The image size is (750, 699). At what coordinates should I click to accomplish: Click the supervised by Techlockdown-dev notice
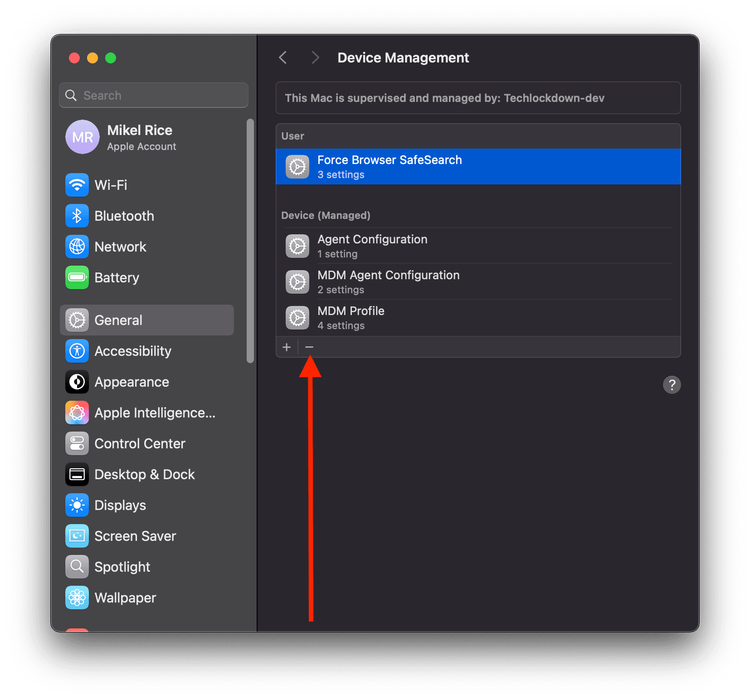coord(478,98)
